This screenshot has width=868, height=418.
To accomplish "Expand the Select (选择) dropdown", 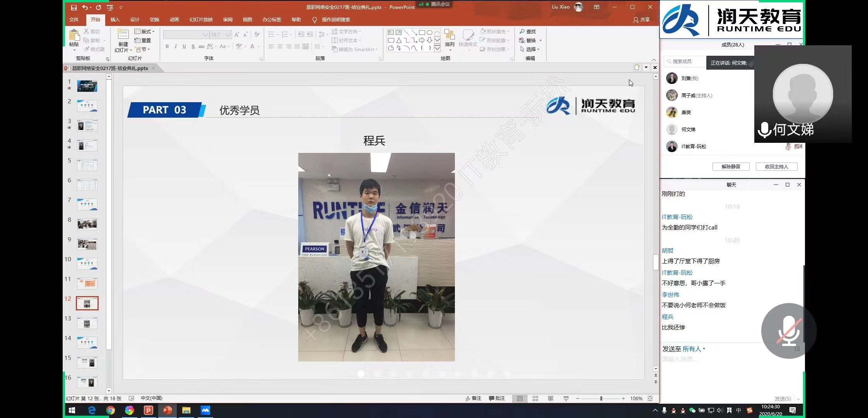I will click(x=530, y=49).
